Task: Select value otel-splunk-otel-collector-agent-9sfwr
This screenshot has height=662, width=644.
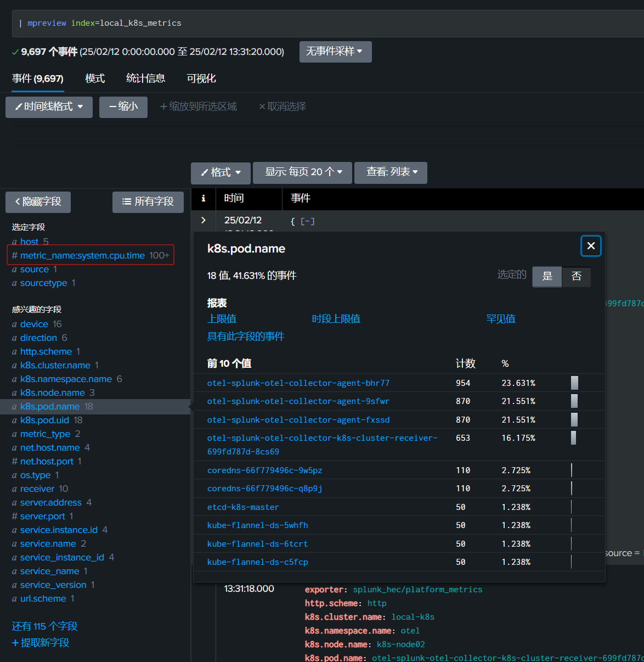Action: click(298, 401)
